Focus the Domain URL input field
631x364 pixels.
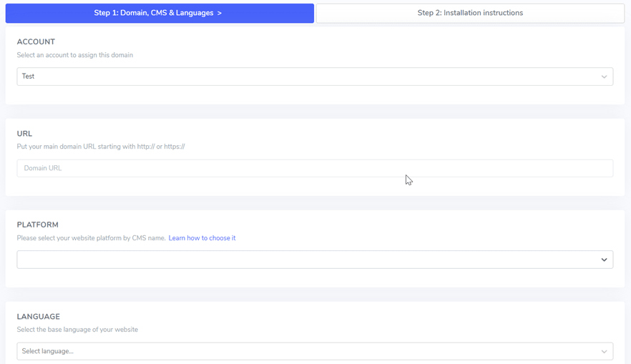315,168
